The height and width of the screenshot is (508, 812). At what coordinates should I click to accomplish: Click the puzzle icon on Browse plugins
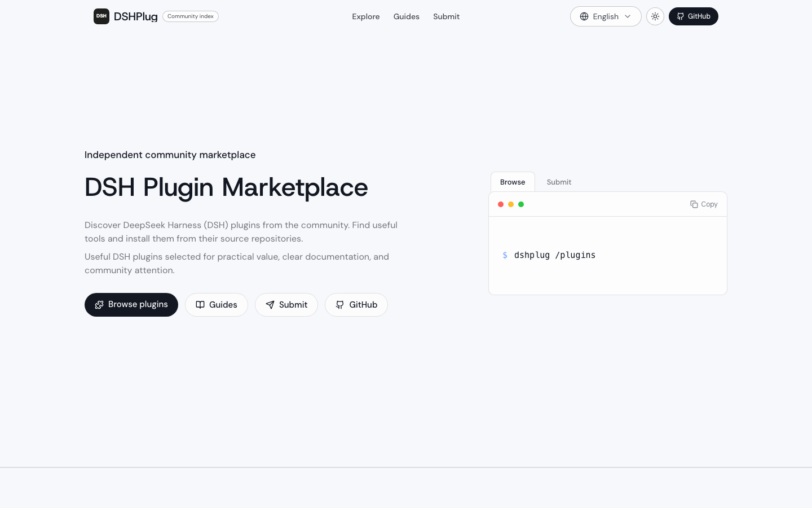click(99, 305)
